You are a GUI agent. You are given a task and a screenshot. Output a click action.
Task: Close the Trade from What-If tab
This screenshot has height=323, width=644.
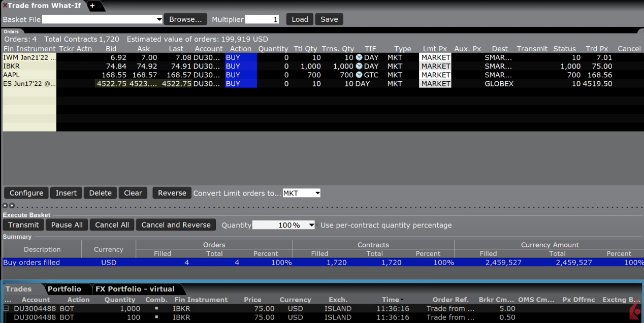point(5,6)
